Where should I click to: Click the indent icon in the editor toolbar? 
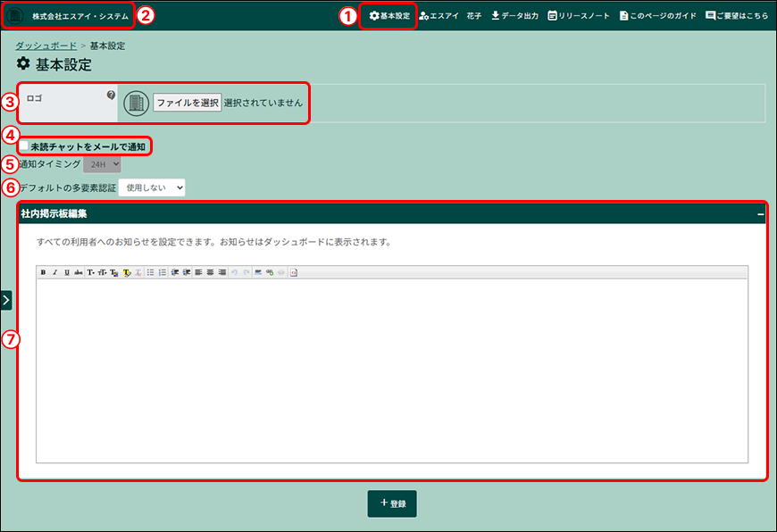[x=187, y=272]
